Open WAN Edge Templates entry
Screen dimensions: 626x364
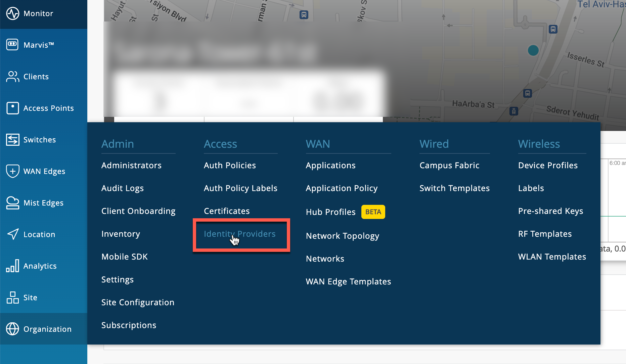click(348, 282)
